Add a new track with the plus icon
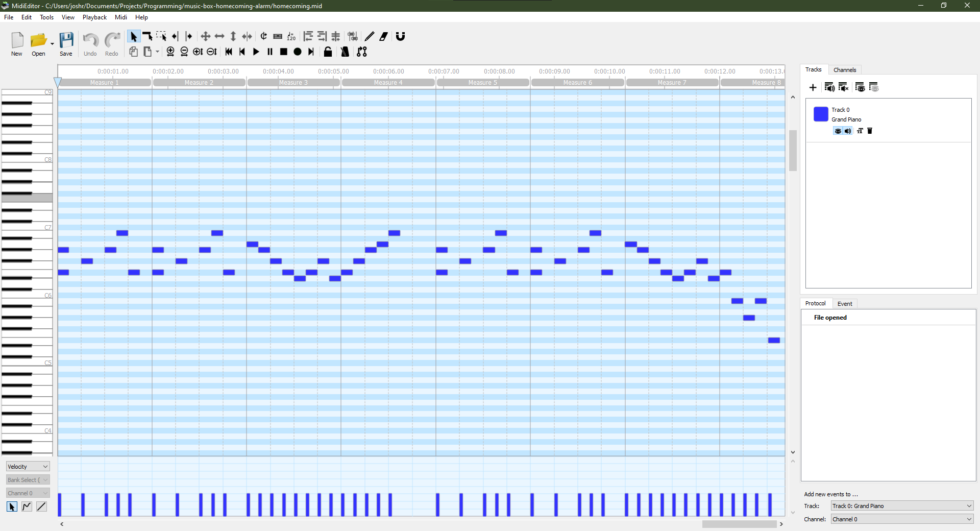 point(813,87)
